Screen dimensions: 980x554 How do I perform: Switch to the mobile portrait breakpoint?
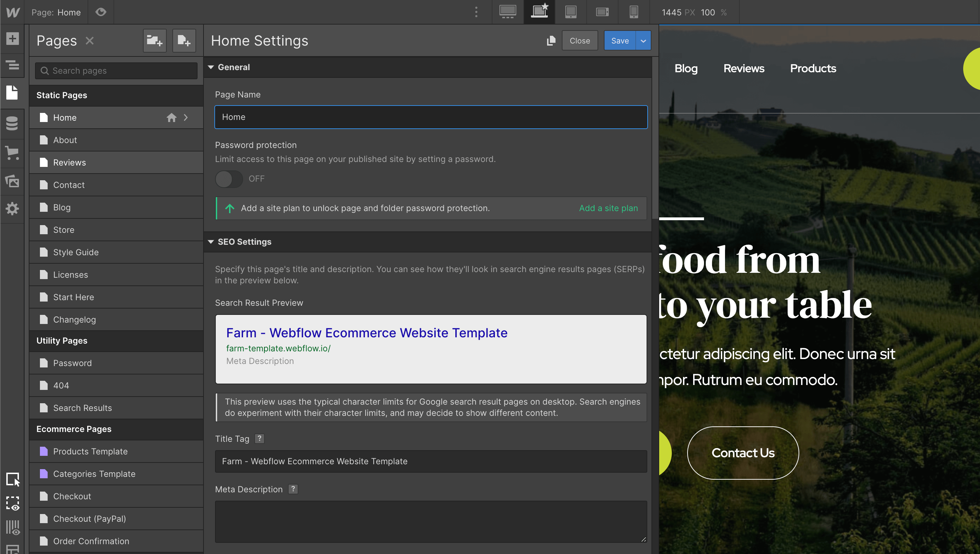click(x=633, y=12)
